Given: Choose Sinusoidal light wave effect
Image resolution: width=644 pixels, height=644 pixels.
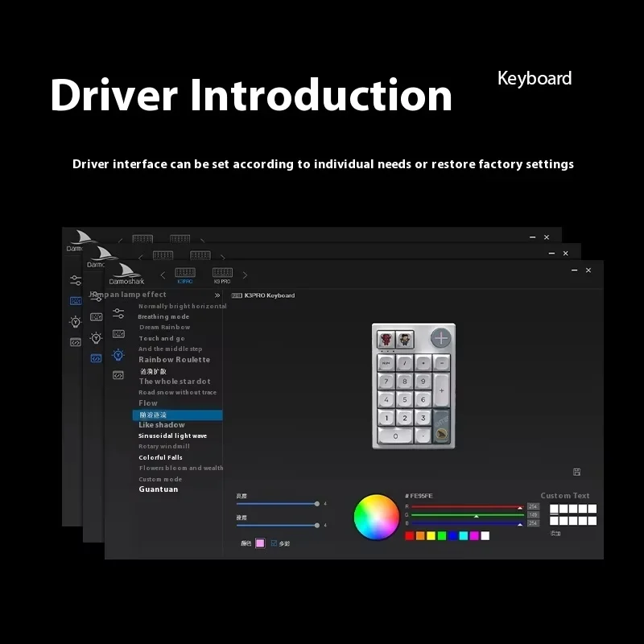Looking at the screenshot, I should (x=172, y=436).
